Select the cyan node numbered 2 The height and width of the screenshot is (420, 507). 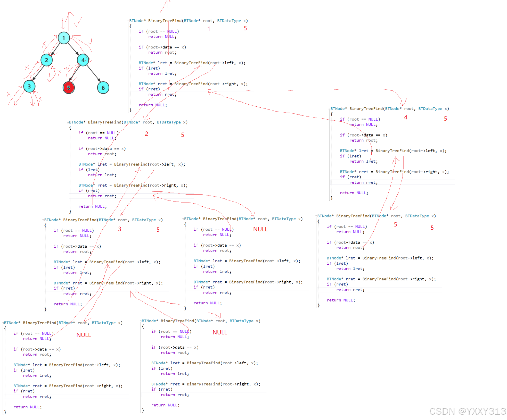pyautogui.click(x=46, y=60)
